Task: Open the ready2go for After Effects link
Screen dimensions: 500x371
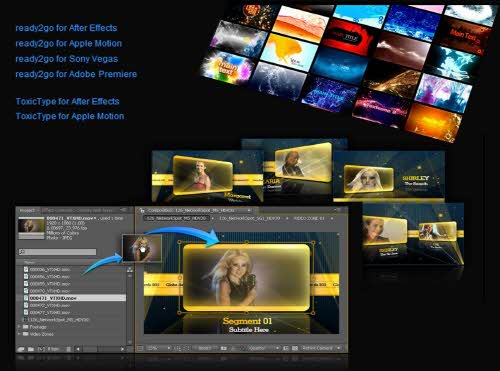Action: (66, 28)
